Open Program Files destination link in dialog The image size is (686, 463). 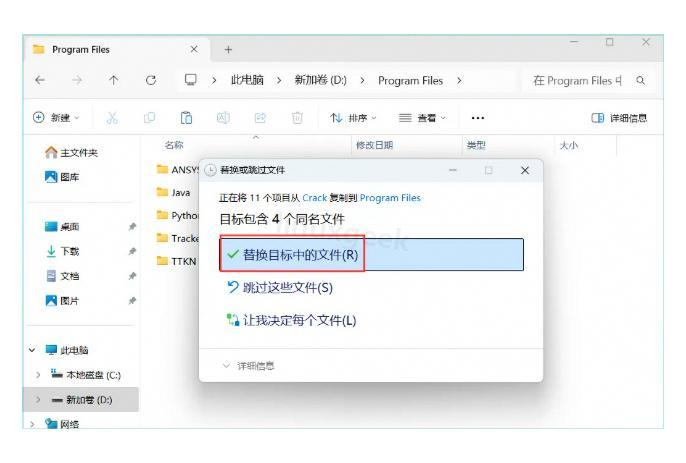point(390,198)
